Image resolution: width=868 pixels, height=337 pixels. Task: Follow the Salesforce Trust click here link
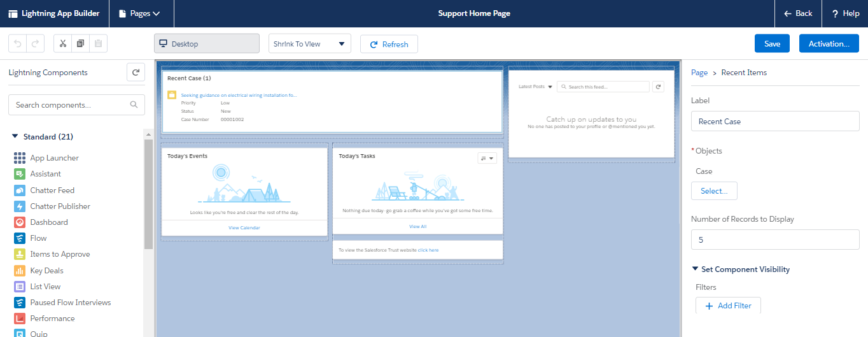tap(428, 250)
